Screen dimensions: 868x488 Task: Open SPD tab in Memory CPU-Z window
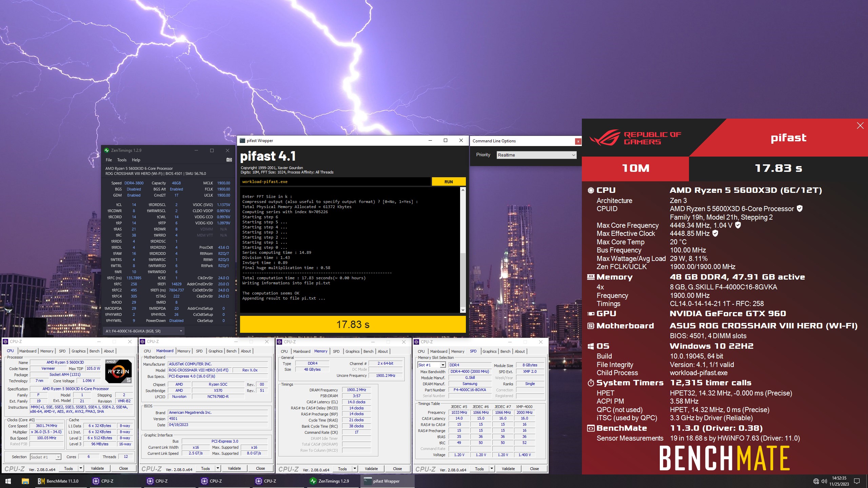(x=336, y=351)
